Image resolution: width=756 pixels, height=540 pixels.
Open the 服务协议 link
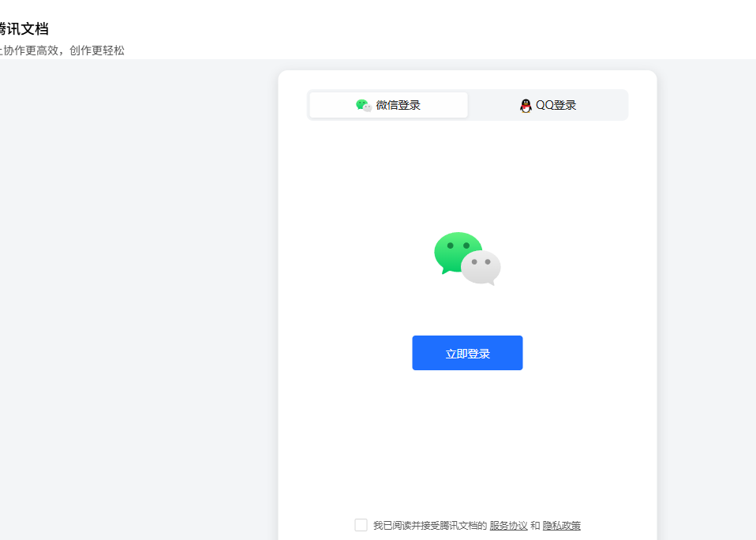point(508,526)
